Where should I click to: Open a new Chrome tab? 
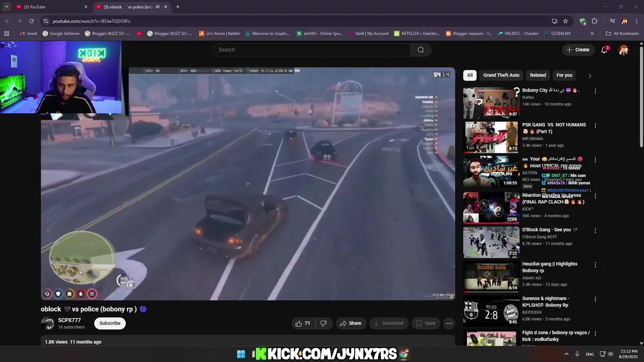pyautogui.click(x=178, y=7)
